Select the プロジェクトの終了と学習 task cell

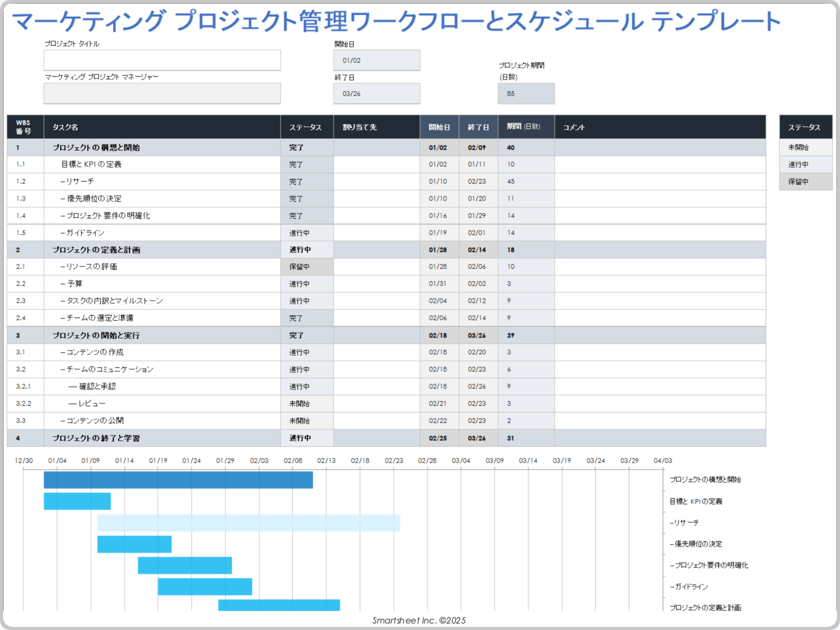162,438
